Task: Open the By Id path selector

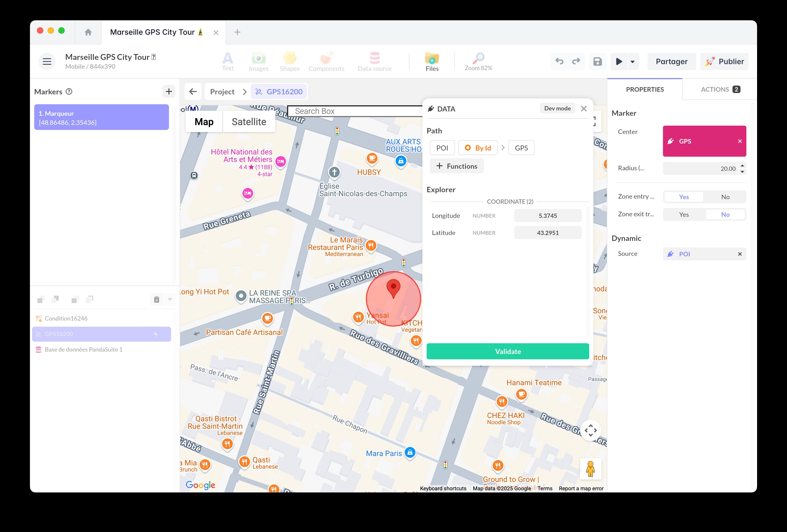Action: point(477,148)
